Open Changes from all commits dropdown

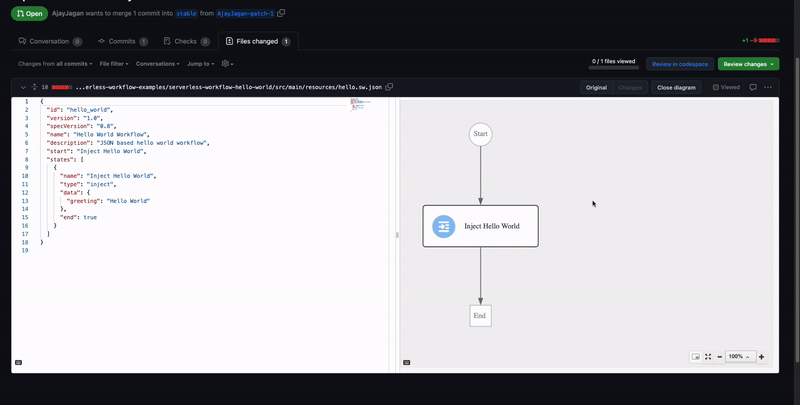point(55,64)
